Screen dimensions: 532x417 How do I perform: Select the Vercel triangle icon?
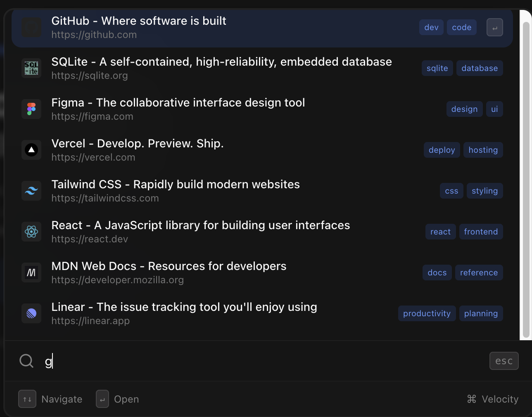[x=31, y=150]
